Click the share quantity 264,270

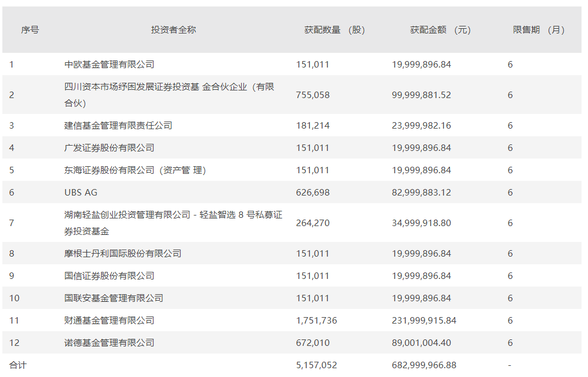313,223
